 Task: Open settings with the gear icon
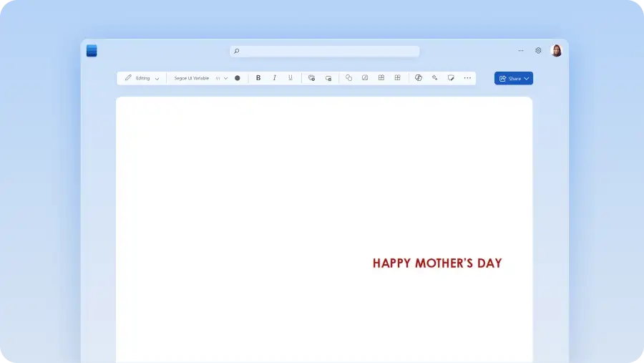tap(538, 51)
